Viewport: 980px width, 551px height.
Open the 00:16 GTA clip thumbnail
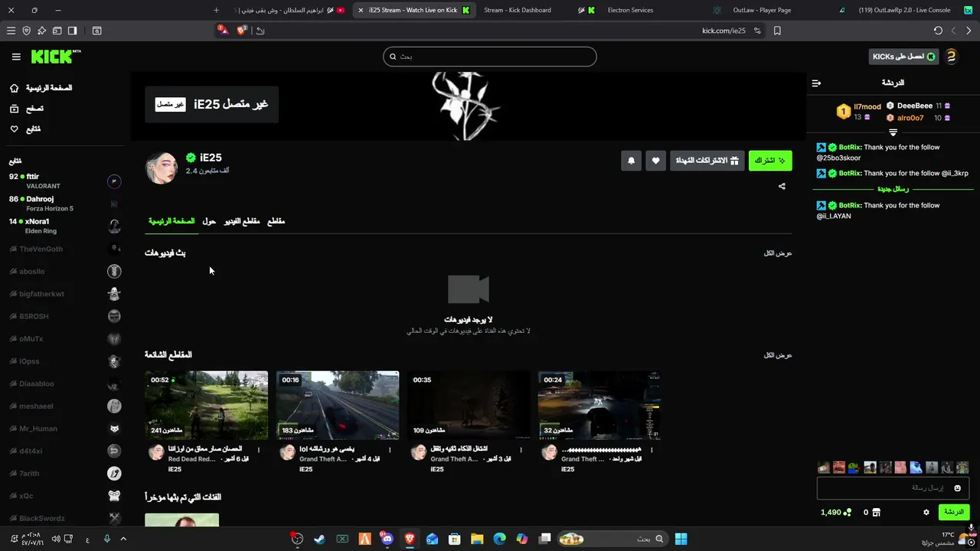click(x=338, y=406)
